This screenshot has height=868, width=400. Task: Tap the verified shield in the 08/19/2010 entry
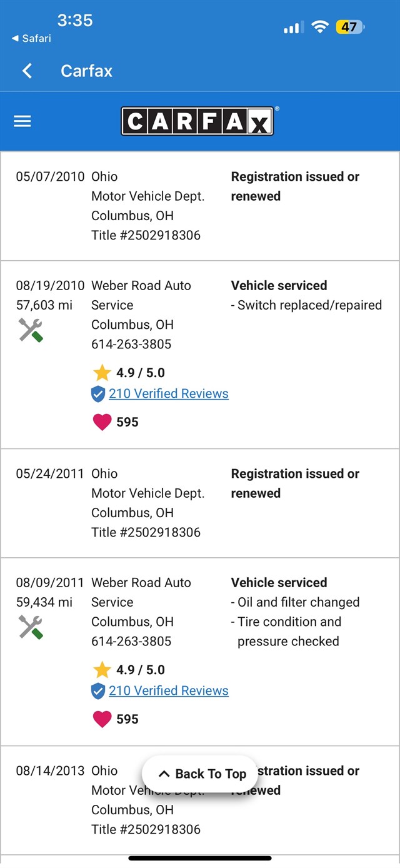(98, 394)
